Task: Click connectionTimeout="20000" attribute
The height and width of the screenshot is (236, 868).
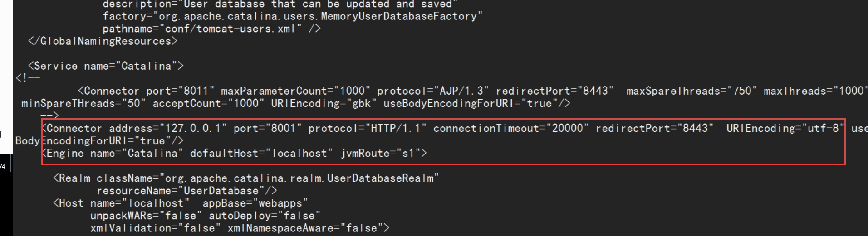Action: 510,129
